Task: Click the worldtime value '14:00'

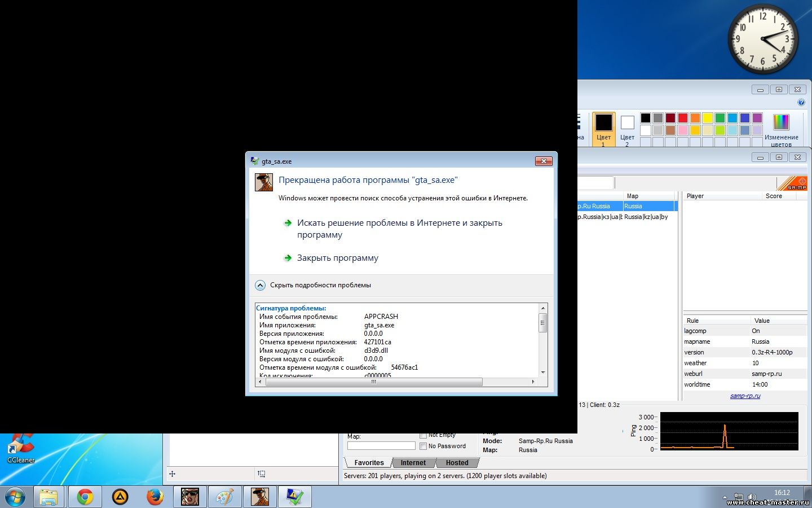Action: tap(760, 385)
